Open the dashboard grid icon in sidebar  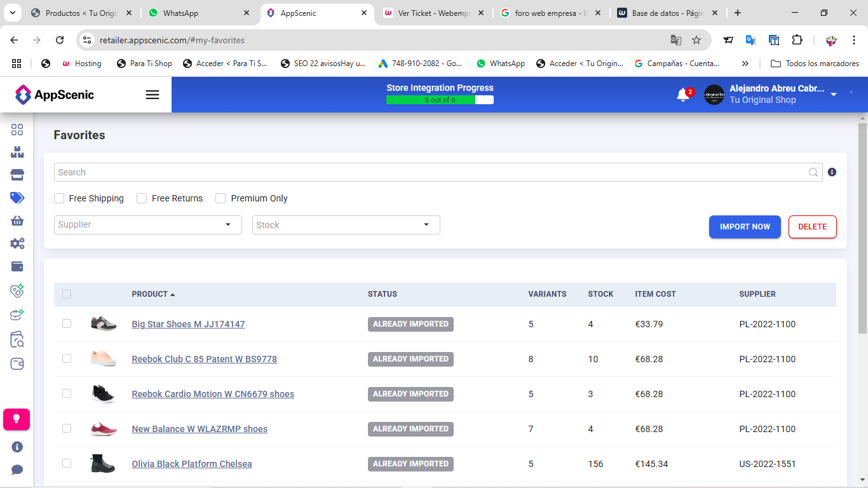[x=17, y=130]
